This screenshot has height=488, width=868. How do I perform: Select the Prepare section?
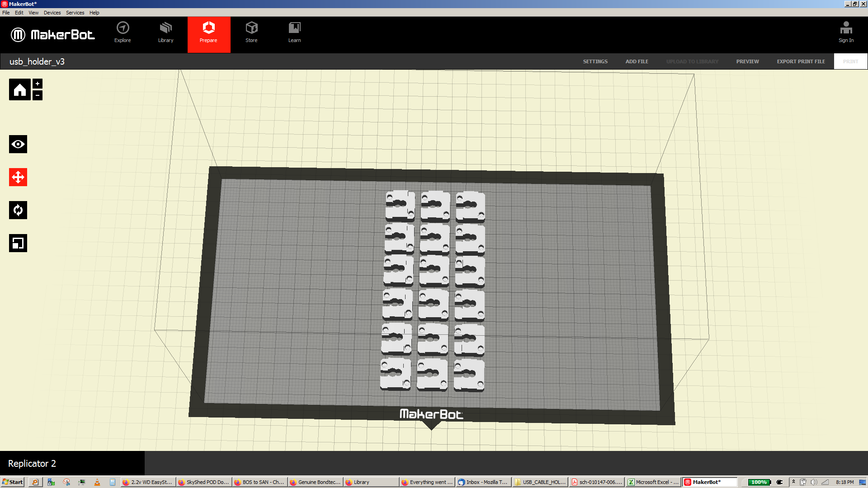coord(208,35)
